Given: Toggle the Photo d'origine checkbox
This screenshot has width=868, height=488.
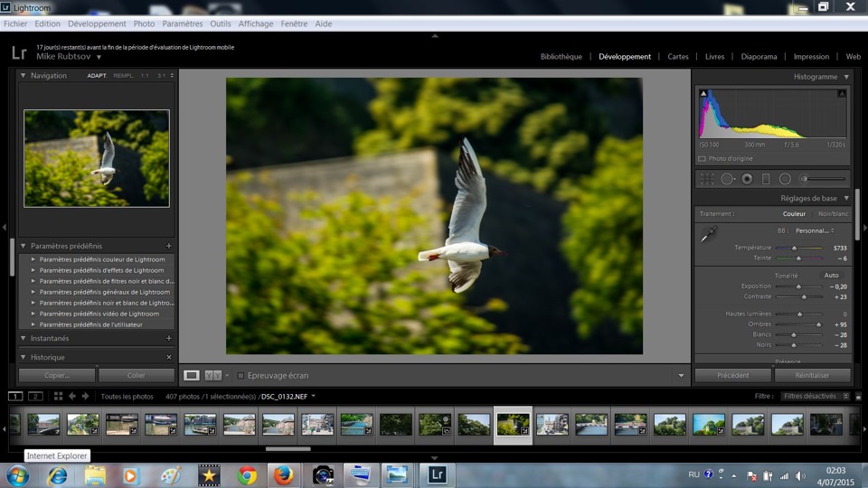Looking at the screenshot, I should click(703, 158).
